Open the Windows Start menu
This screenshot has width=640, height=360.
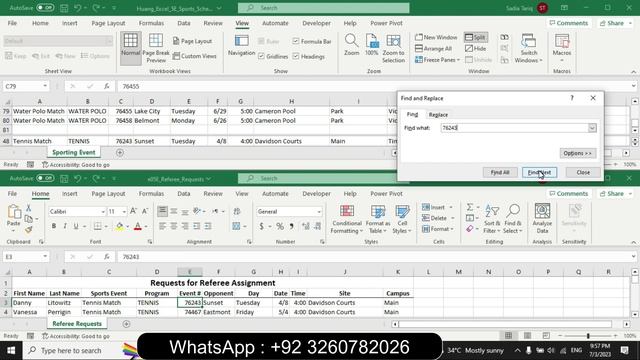(x=11, y=350)
